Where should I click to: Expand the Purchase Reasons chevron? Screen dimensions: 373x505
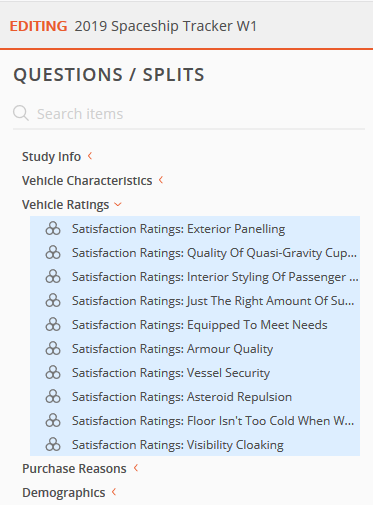(x=136, y=468)
